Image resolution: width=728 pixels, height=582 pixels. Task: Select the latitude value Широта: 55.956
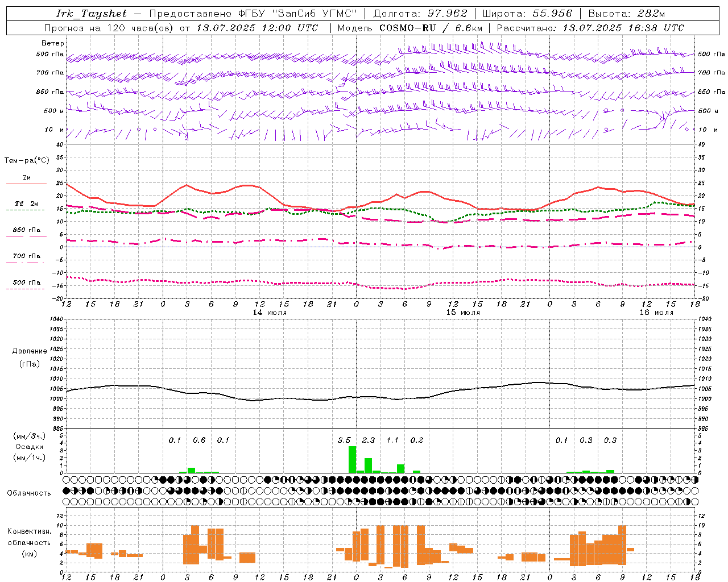pyautogui.click(x=527, y=14)
